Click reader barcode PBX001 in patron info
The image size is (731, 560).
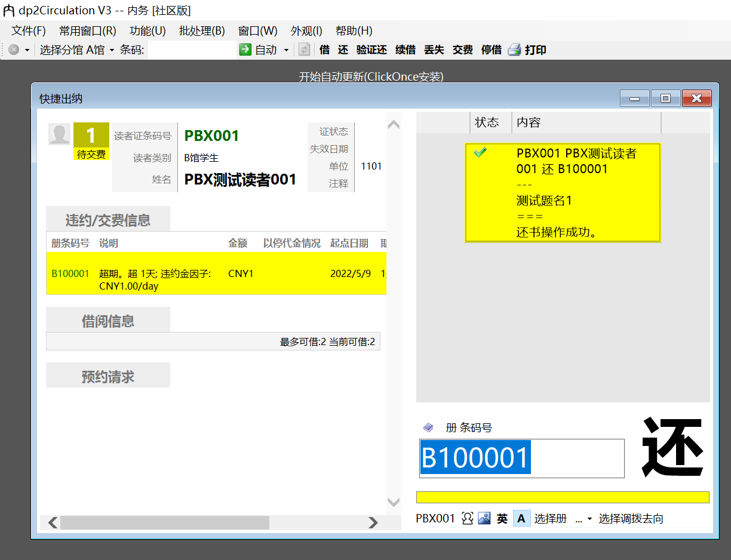pyautogui.click(x=212, y=136)
